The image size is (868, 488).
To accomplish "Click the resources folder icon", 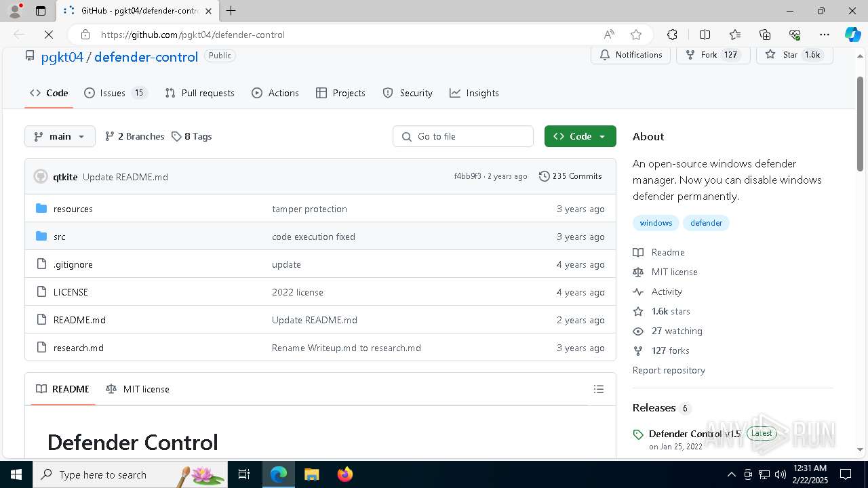I will click(x=41, y=209).
